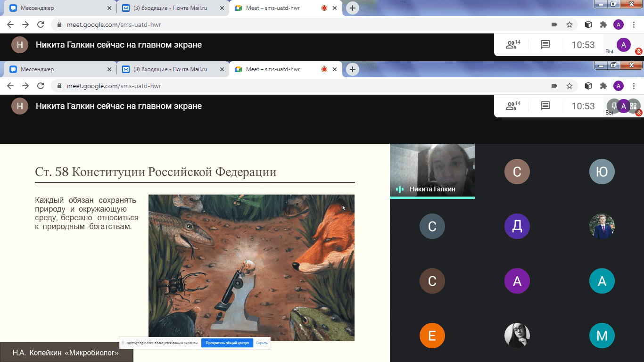This screenshot has width=644, height=362.
Task: Open Extensions puzzle icon in top toolbar
Action: [603, 25]
